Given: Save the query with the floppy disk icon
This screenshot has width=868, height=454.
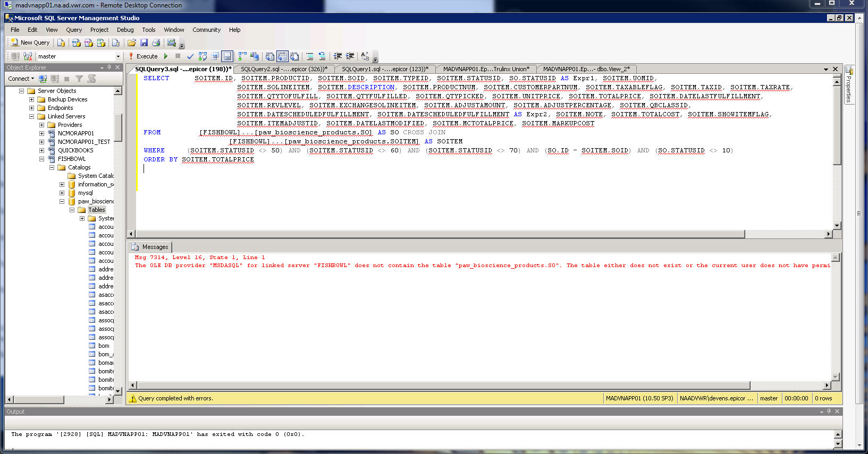Looking at the screenshot, I should pyautogui.click(x=144, y=42).
